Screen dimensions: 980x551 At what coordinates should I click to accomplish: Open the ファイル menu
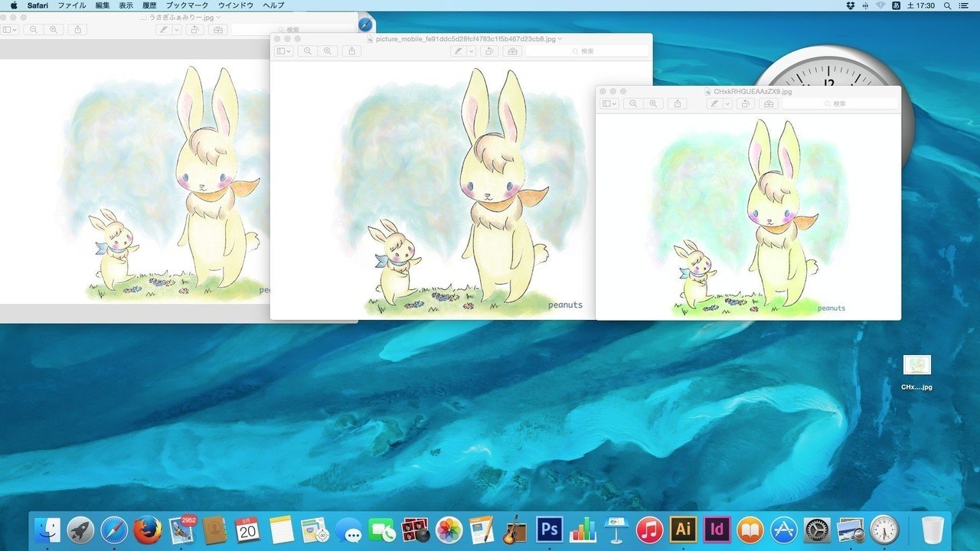(72, 5)
